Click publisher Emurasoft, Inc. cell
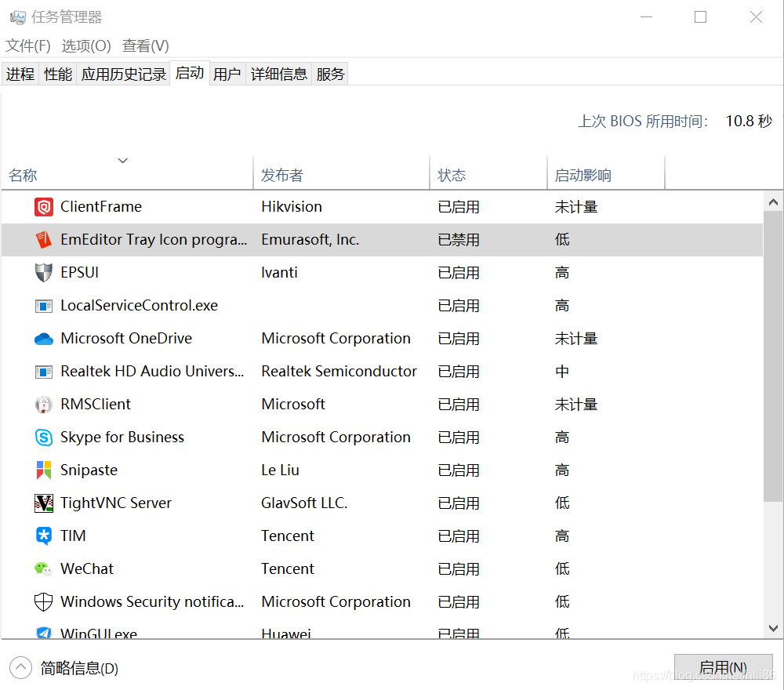Screen dimensions: 784x690 pyautogui.click(x=310, y=239)
